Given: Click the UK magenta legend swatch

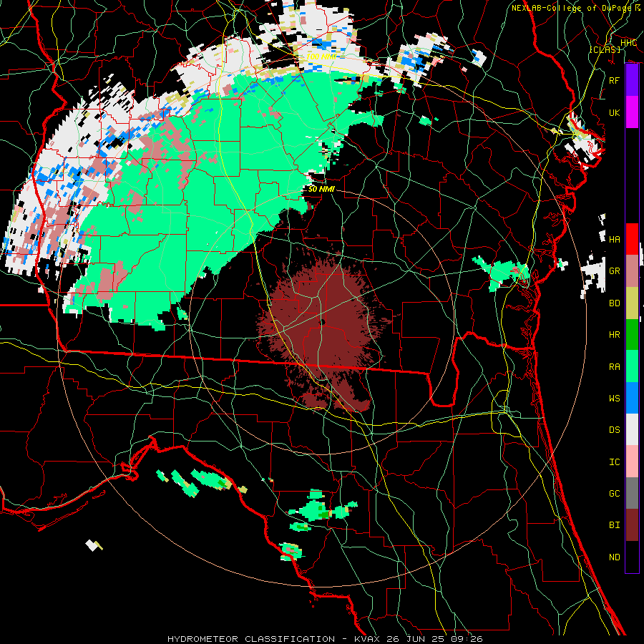Looking at the screenshot, I should pyautogui.click(x=632, y=112).
